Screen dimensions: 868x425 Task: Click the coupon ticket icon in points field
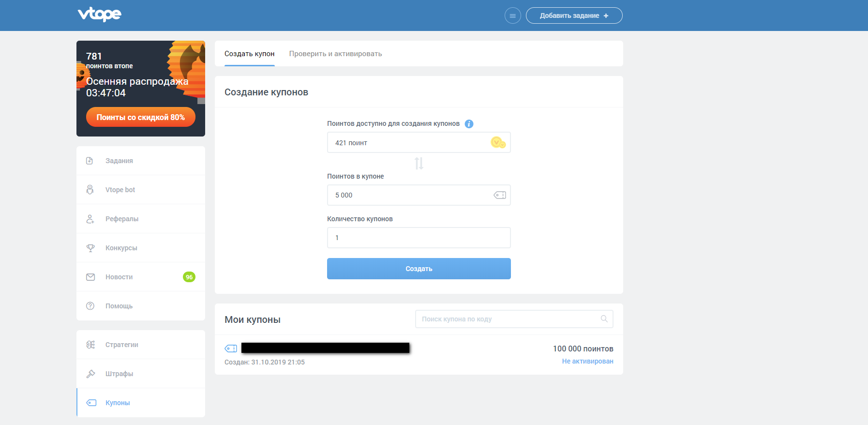click(499, 195)
